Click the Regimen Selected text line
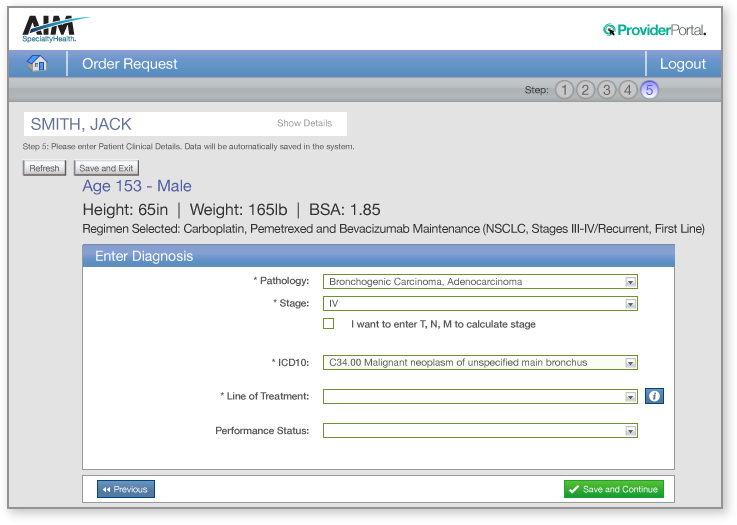737x525 pixels. (x=393, y=229)
